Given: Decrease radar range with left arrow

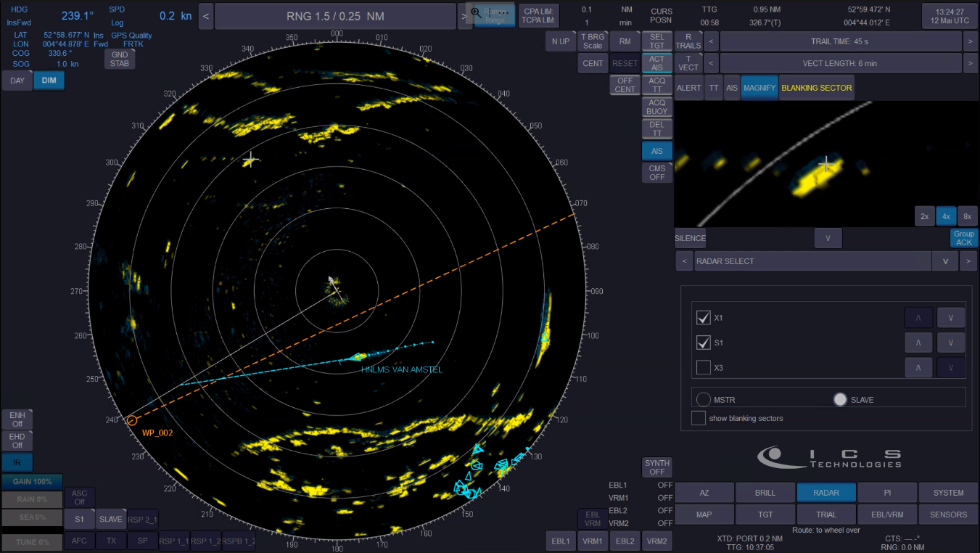Looking at the screenshot, I should coord(206,16).
